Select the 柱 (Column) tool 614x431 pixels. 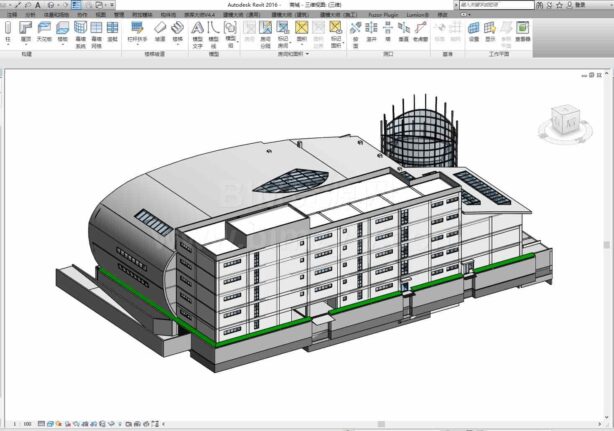8,32
